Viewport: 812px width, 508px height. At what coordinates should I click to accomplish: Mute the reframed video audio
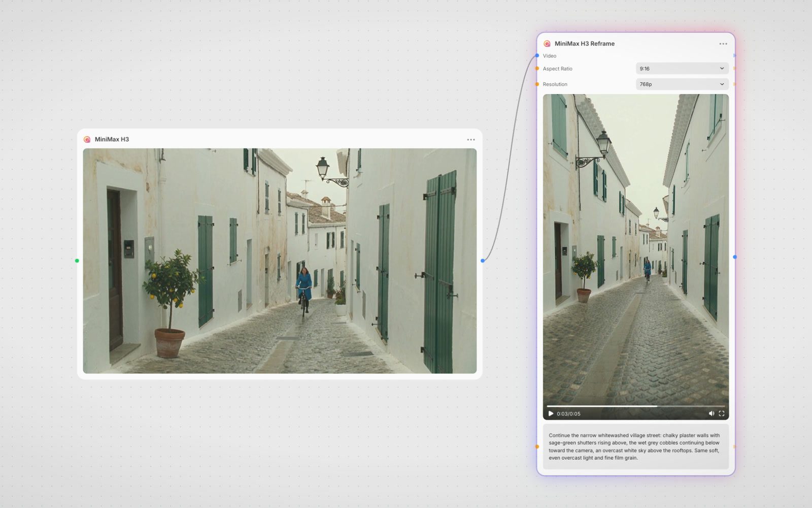712,414
